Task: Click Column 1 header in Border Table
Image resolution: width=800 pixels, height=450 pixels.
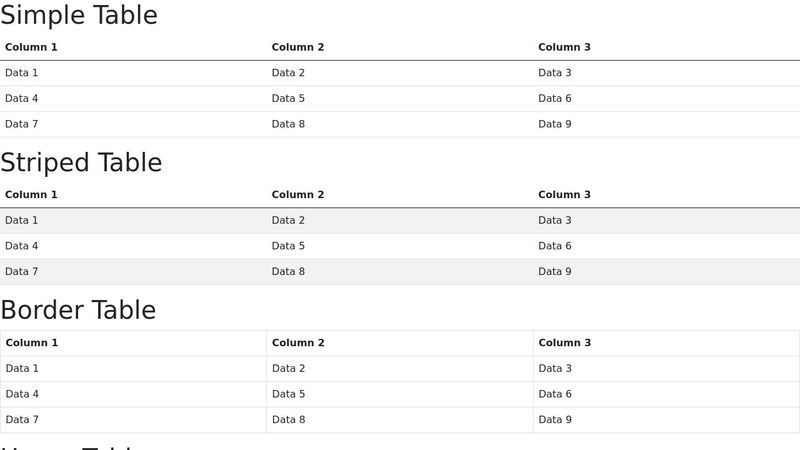Action: 32,343
